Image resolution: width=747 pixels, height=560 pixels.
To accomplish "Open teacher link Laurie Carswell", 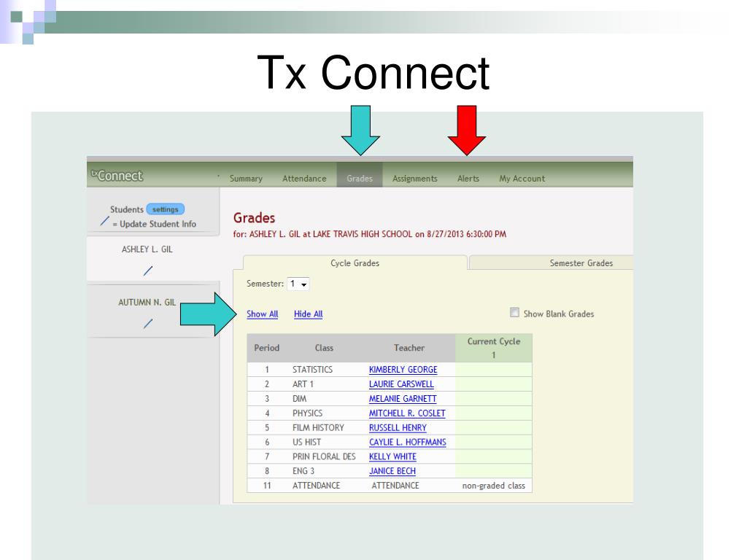I will pos(402,384).
